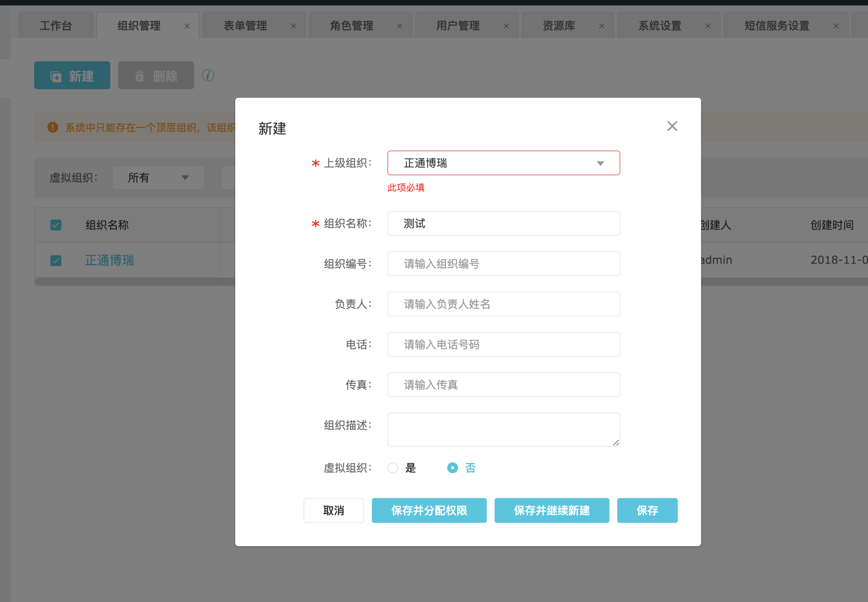The image size is (868, 602).
Task: Switch to the 工作台 tab
Action: pyautogui.click(x=56, y=26)
